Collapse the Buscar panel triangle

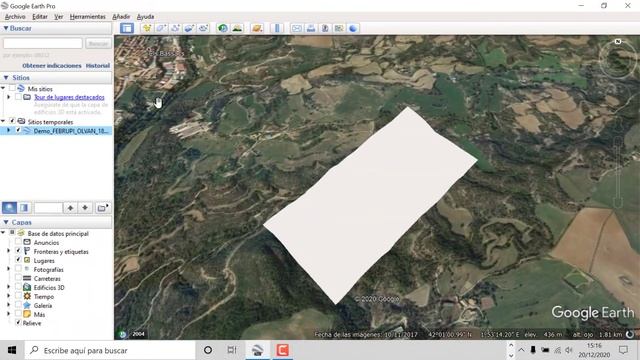tap(6, 28)
